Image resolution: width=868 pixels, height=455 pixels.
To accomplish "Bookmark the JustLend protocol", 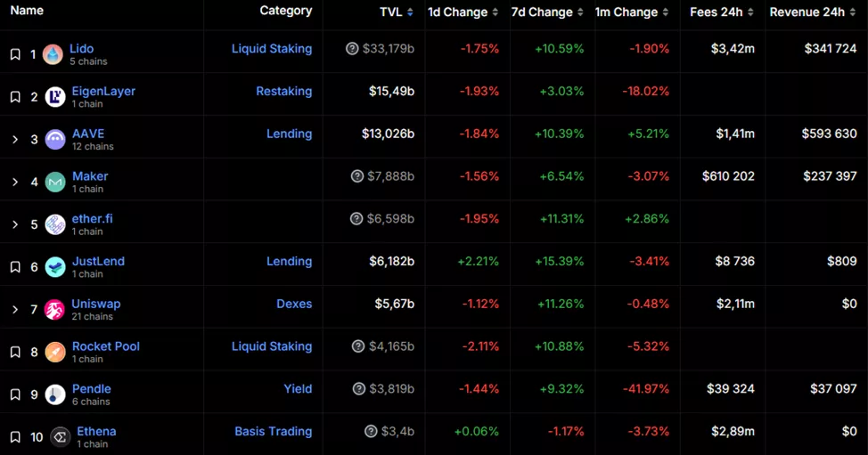I will coord(15,267).
